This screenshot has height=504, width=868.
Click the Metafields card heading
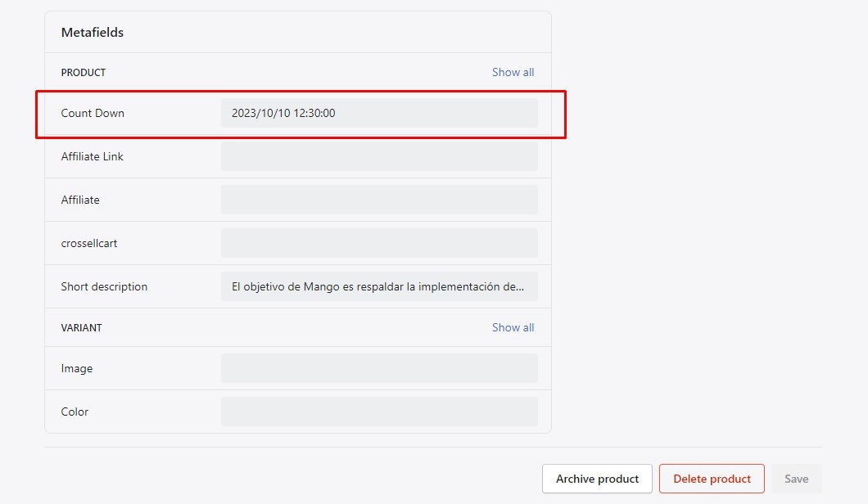click(x=93, y=33)
